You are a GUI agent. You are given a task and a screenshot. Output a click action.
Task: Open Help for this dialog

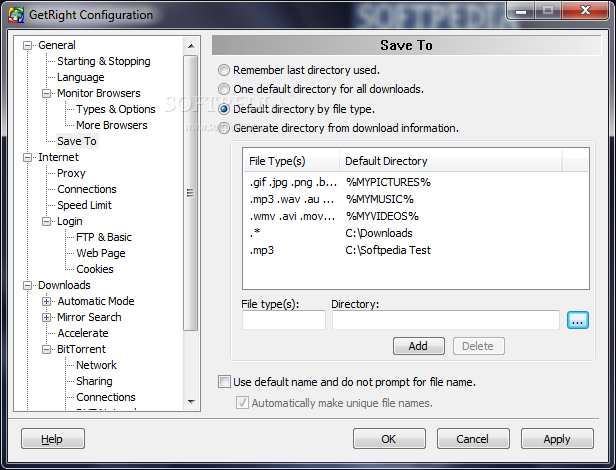[x=53, y=439]
